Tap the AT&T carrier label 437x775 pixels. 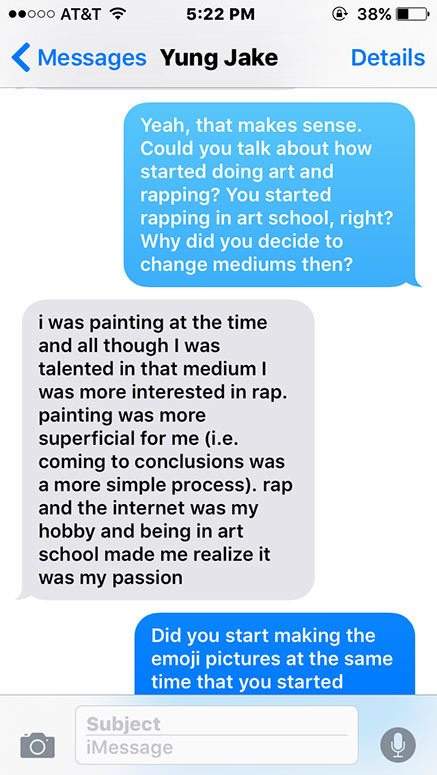click(79, 14)
